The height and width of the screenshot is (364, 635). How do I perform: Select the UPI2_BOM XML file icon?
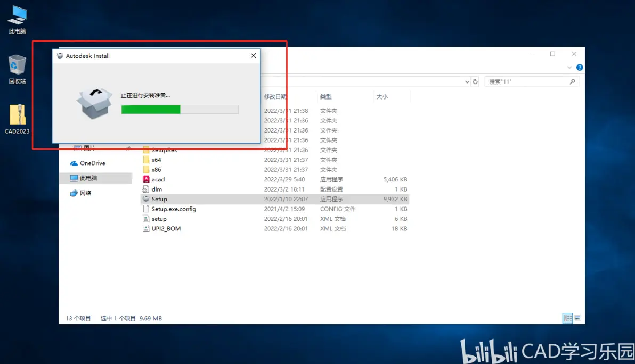(146, 228)
